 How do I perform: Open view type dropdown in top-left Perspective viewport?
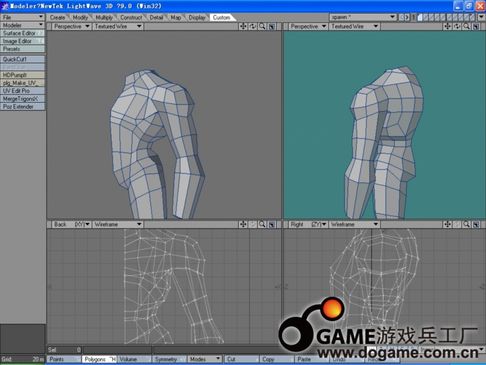click(71, 26)
